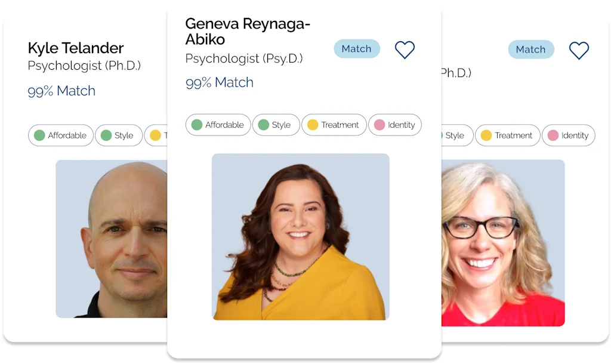Click Match badge on right card
The image size is (611, 364).
pos(530,50)
